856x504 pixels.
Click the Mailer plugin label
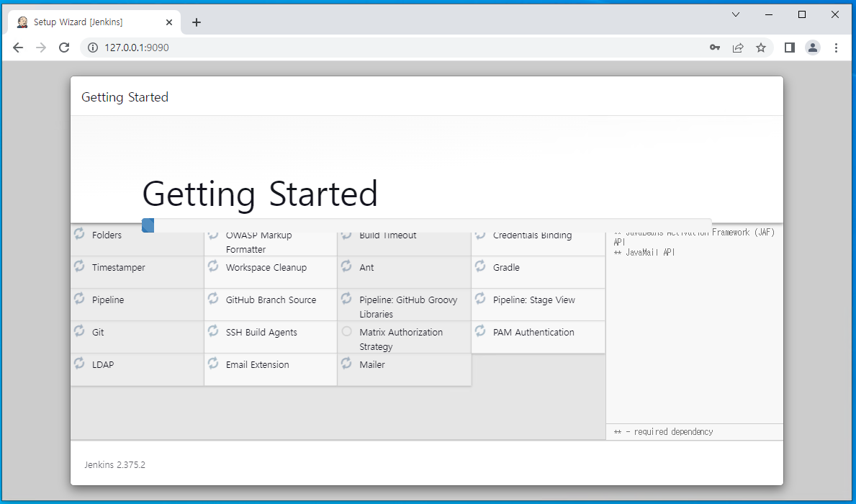[371, 364]
